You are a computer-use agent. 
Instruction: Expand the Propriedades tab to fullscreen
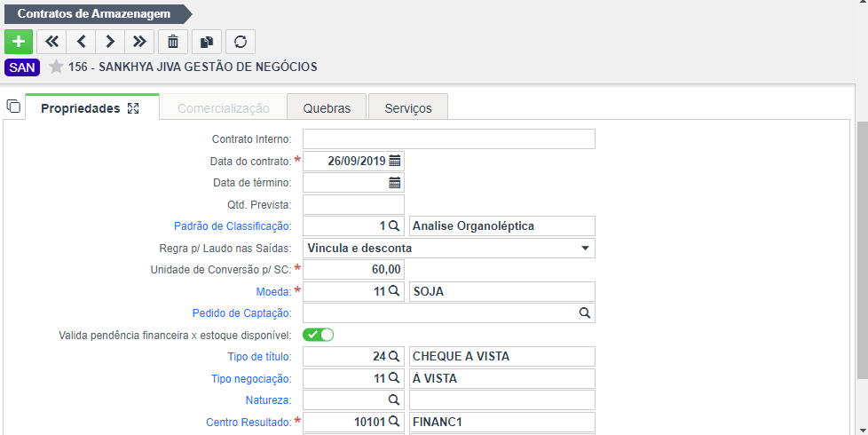(133, 108)
